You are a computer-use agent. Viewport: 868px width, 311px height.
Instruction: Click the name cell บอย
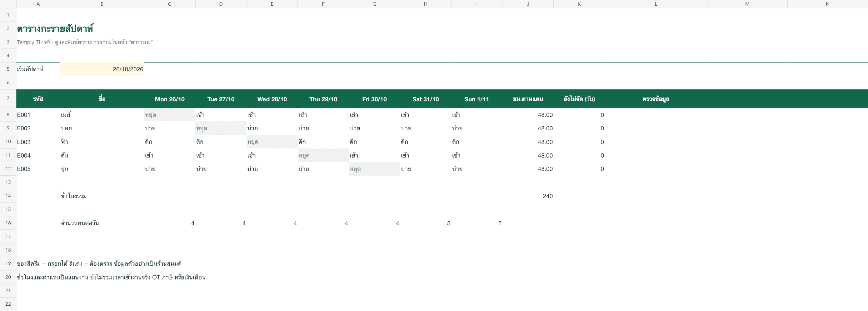tap(102, 128)
